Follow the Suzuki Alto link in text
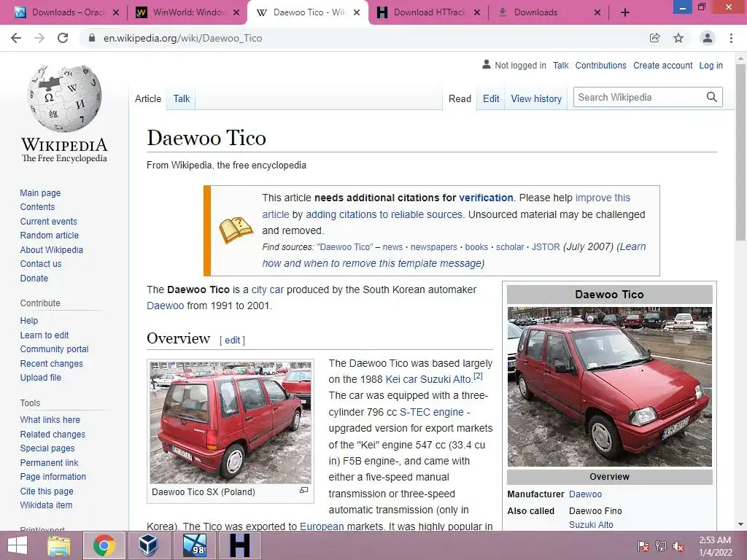This screenshot has width=747, height=560. click(446, 379)
